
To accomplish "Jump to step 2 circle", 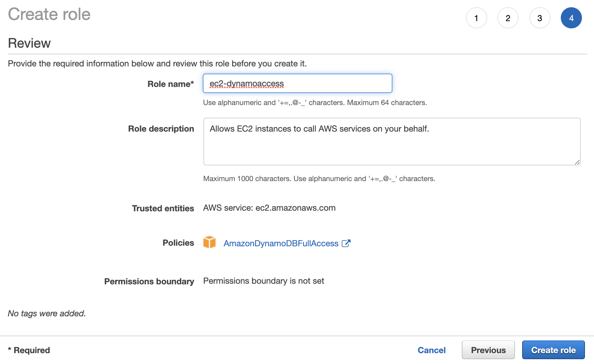I will [508, 18].
